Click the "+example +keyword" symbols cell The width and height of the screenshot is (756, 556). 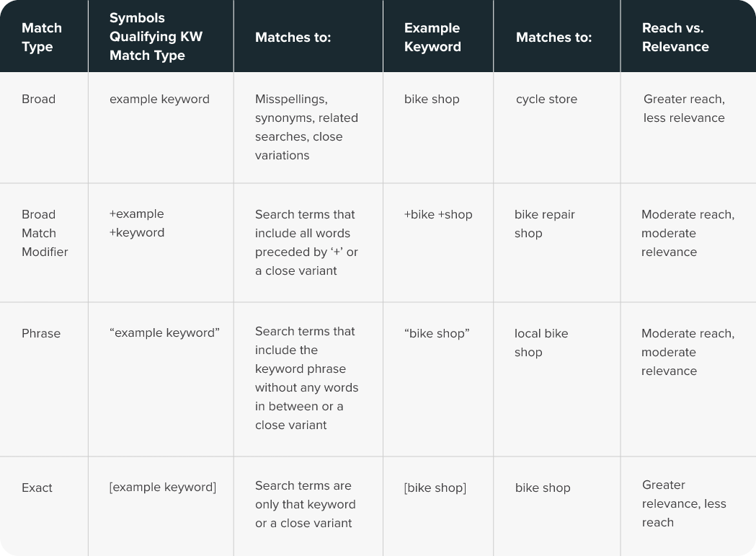(137, 224)
